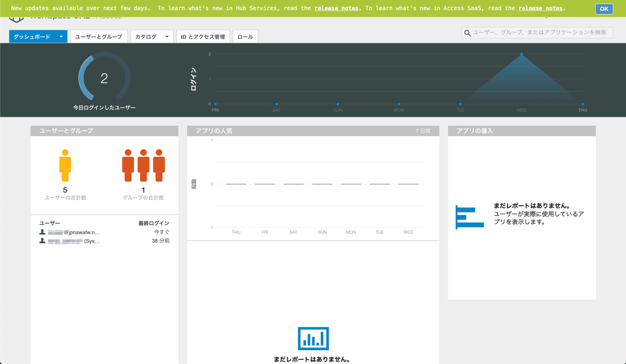This screenshot has height=364, width=626.
Task: Click the group total count 1
Action: (x=143, y=190)
